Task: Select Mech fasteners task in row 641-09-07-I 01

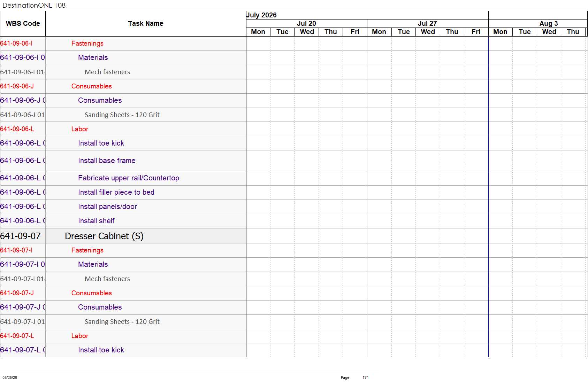Action: click(x=107, y=279)
